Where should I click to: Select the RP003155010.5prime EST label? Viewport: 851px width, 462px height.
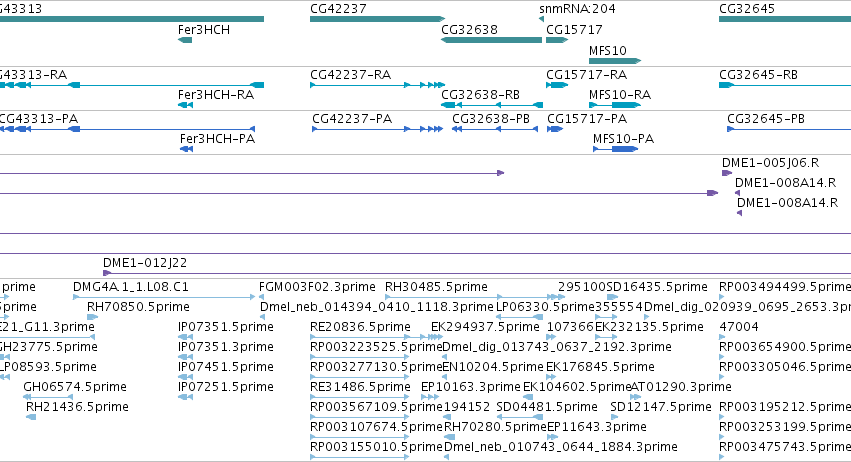[376, 447]
